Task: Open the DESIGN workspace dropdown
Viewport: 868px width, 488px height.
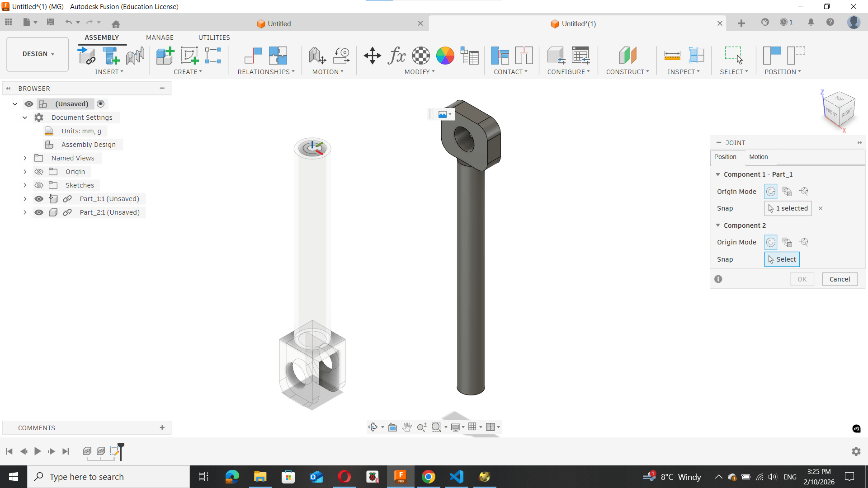Action: (x=38, y=54)
